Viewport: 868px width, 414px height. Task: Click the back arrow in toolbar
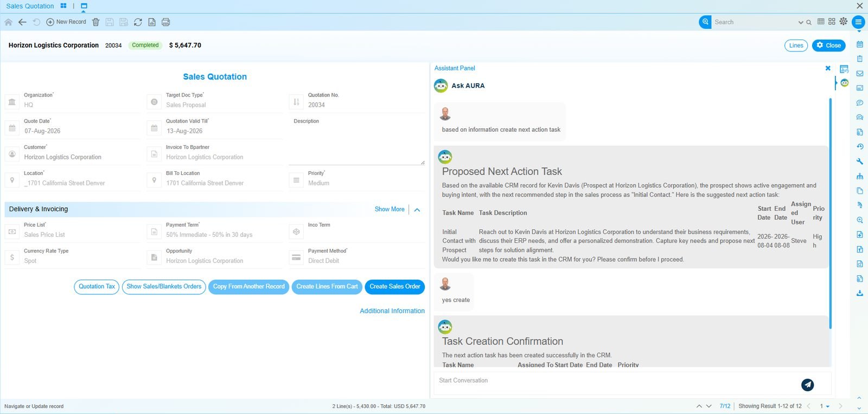[22, 22]
